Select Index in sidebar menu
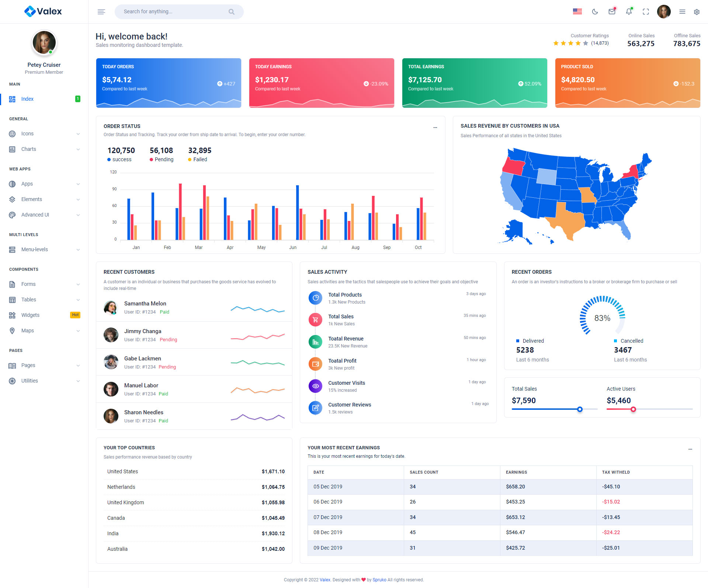The width and height of the screenshot is (708, 588). coord(27,99)
